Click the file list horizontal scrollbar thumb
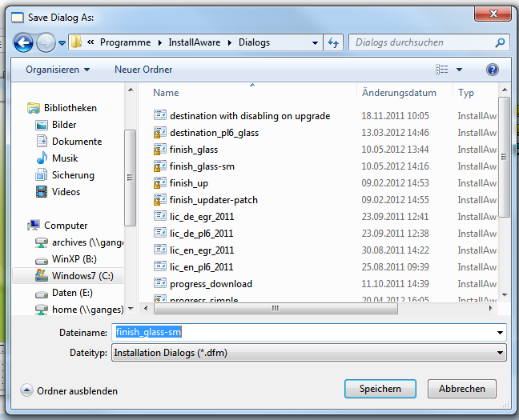This screenshot has height=420, width=519. (x=276, y=309)
